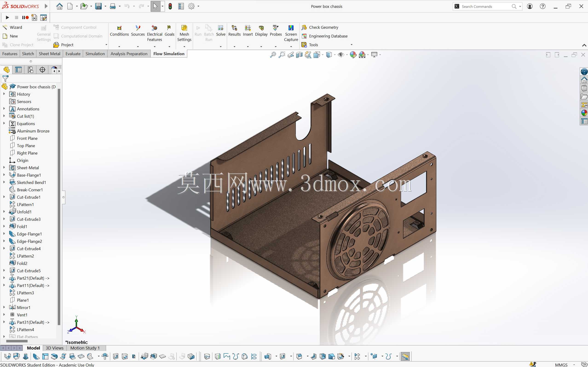Viewport: 588px width, 367px height.
Task: Click the Screen Capture icon
Action: point(291,28)
